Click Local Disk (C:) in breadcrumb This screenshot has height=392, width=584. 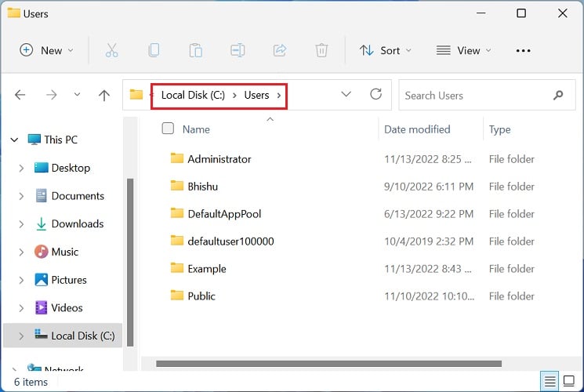(x=193, y=95)
